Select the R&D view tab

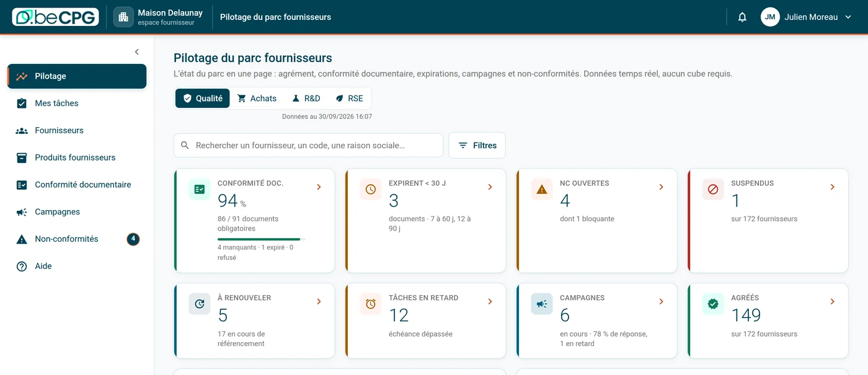(x=306, y=98)
